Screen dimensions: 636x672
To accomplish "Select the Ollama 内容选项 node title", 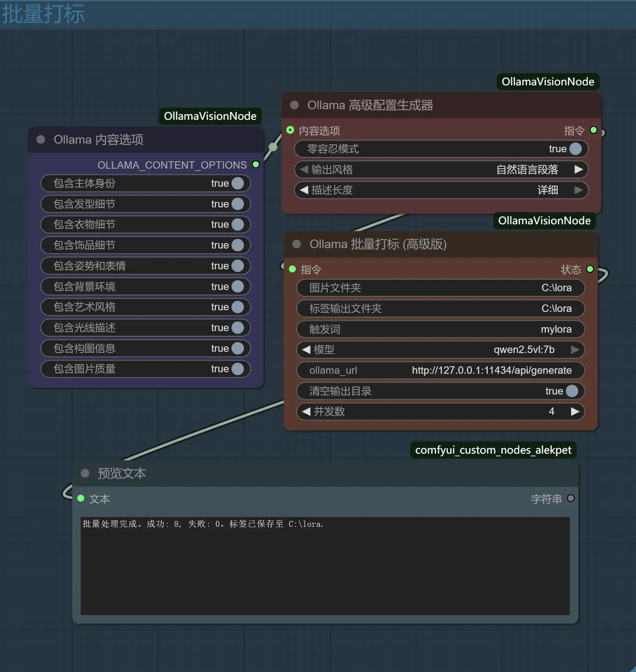I will pos(98,140).
